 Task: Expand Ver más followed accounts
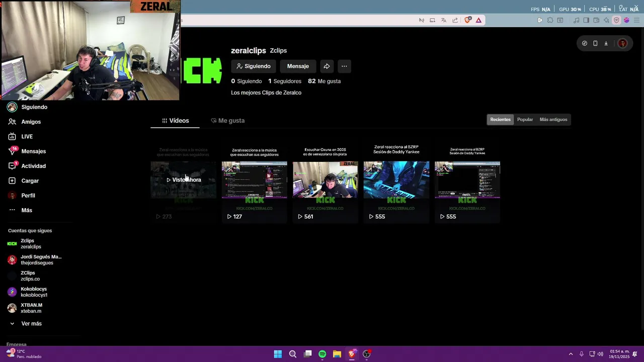25,324
